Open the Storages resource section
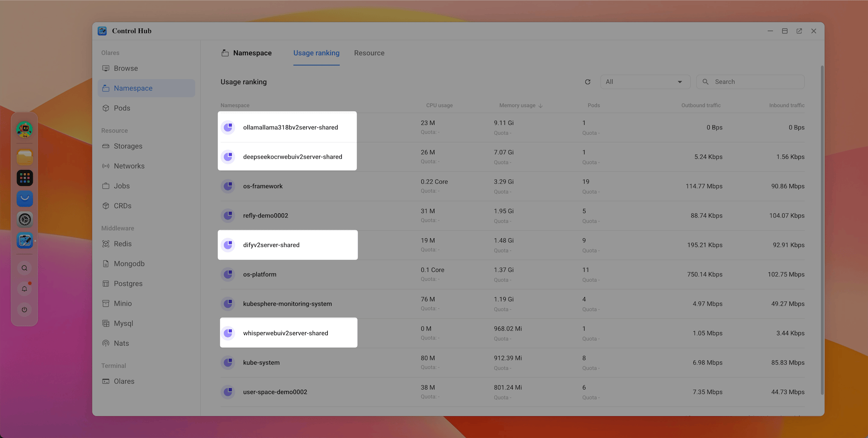The height and width of the screenshot is (438, 868). click(128, 146)
